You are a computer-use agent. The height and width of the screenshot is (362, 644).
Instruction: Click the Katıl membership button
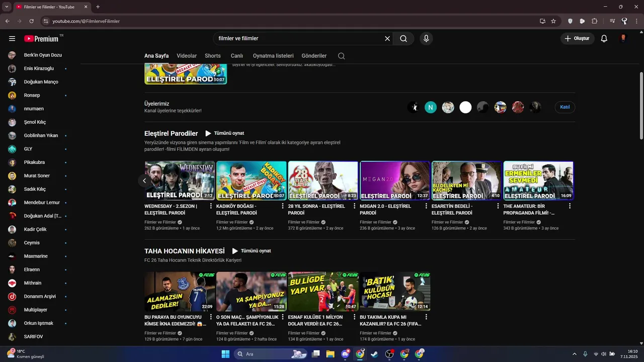[x=565, y=107]
